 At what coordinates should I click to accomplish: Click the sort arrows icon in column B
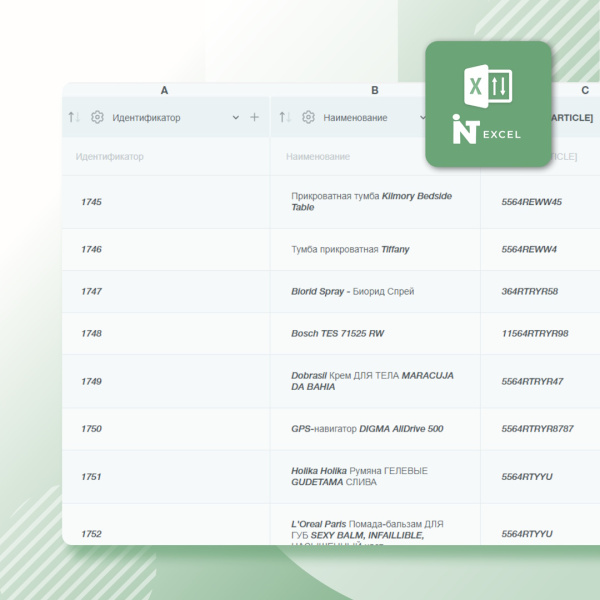click(285, 117)
